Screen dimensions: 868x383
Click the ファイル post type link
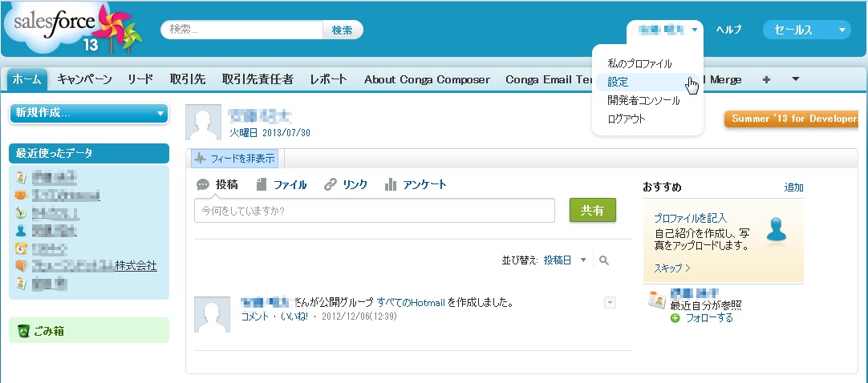pyautogui.click(x=290, y=184)
